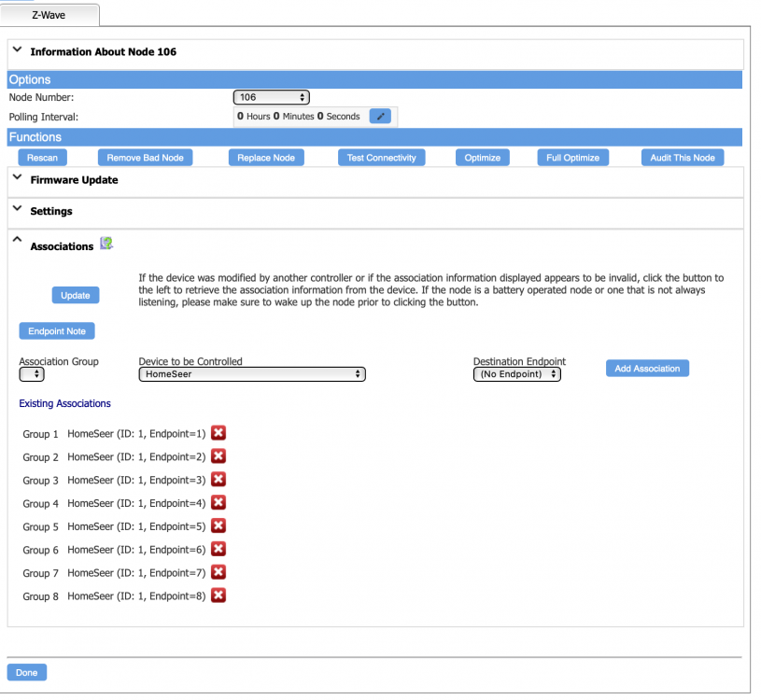Switch to the Z-Wave tab

50,15
